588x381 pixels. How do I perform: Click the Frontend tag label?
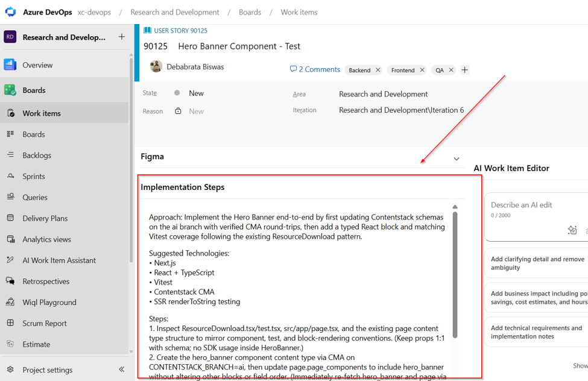pyautogui.click(x=403, y=70)
